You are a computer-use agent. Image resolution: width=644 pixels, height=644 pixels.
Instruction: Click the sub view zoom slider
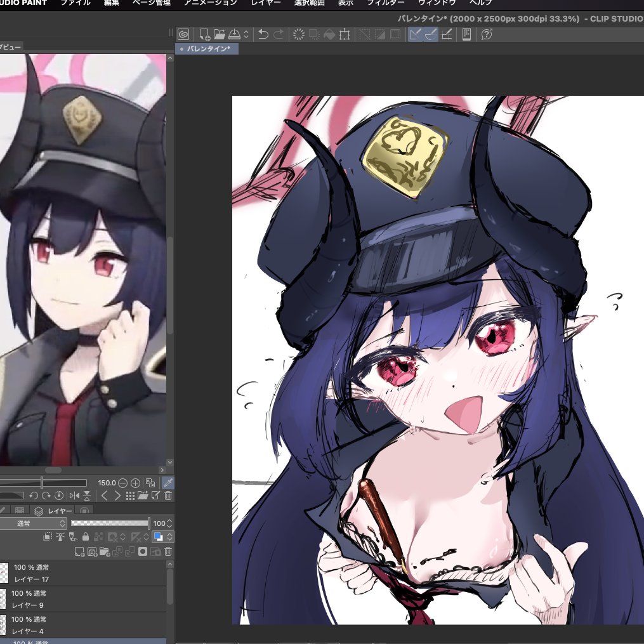pos(43,483)
